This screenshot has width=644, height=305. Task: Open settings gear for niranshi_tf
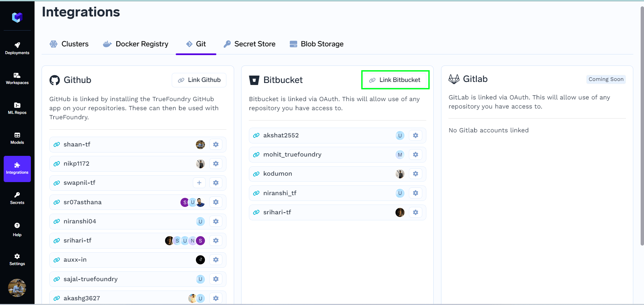(x=416, y=193)
